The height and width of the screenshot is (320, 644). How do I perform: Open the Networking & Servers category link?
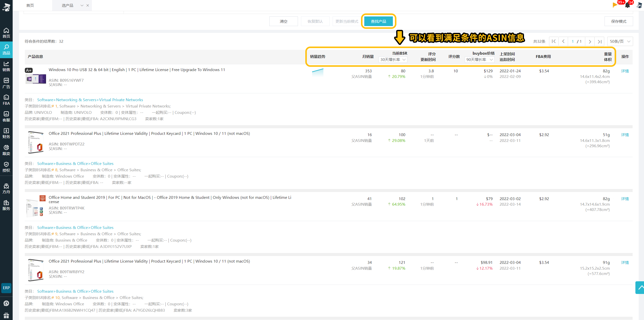(x=76, y=100)
